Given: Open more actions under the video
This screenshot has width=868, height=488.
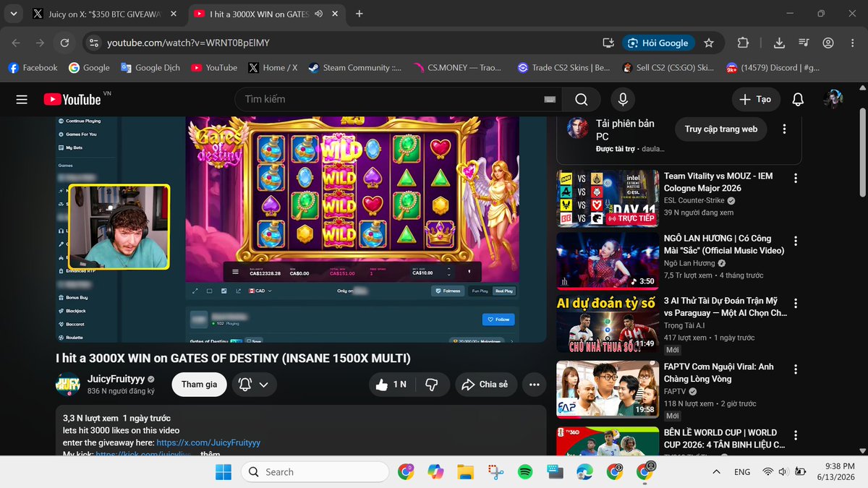Looking at the screenshot, I should pyautogui.click(x=535, y=385).
